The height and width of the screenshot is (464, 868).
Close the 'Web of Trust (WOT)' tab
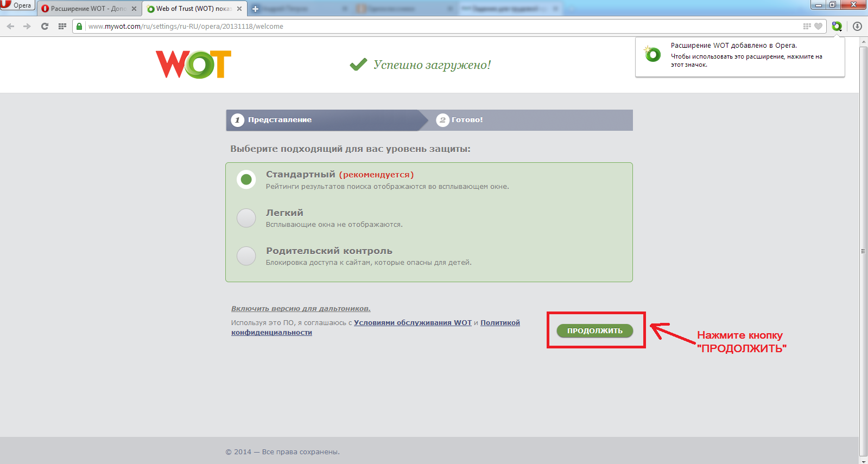pos(239,9)
